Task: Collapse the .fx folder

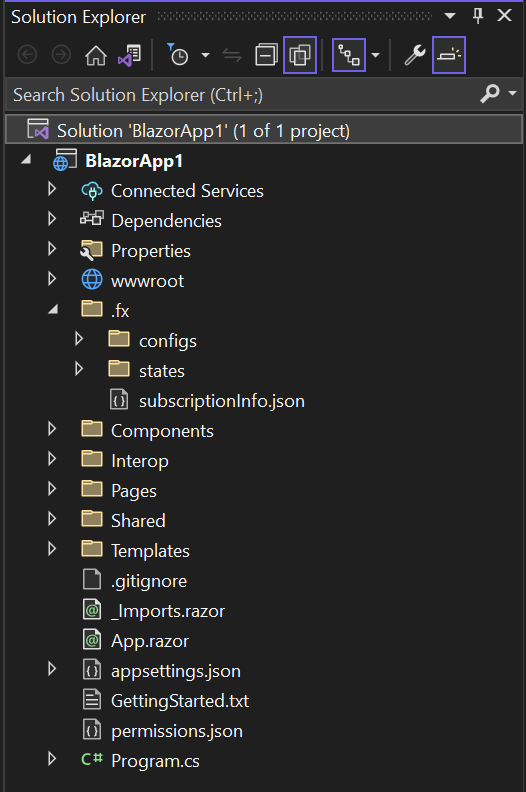Action: click(53, 310)
